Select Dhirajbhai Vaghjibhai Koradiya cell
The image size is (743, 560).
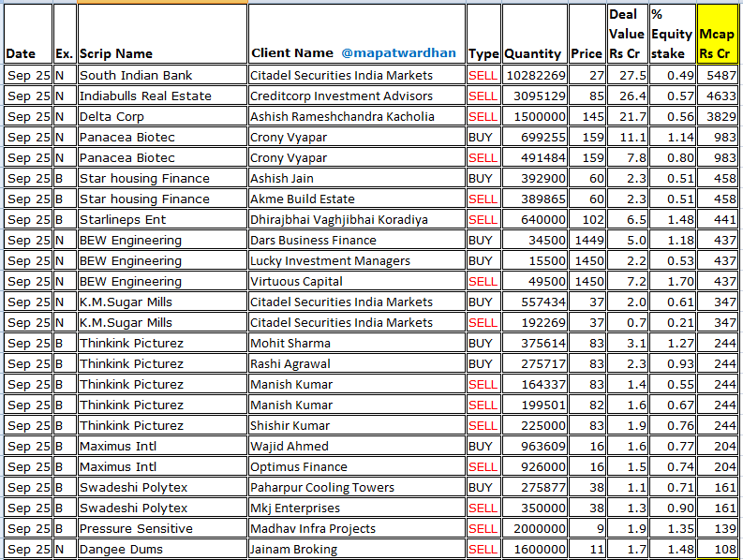(x=357, y=219)
